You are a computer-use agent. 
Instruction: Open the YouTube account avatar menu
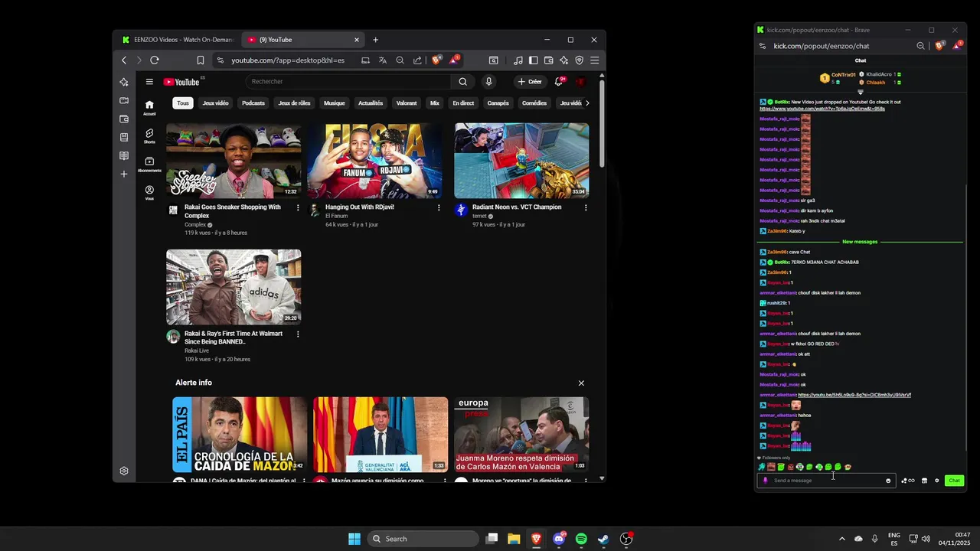tap(580, 82)
